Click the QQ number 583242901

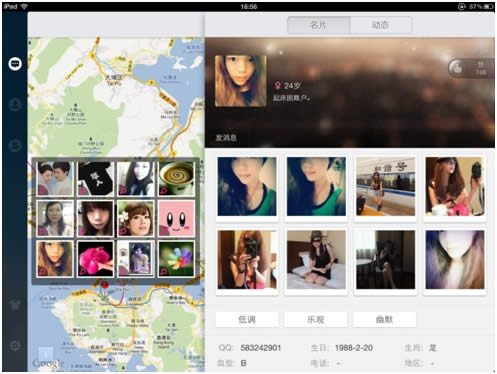(x=261, y=348)
